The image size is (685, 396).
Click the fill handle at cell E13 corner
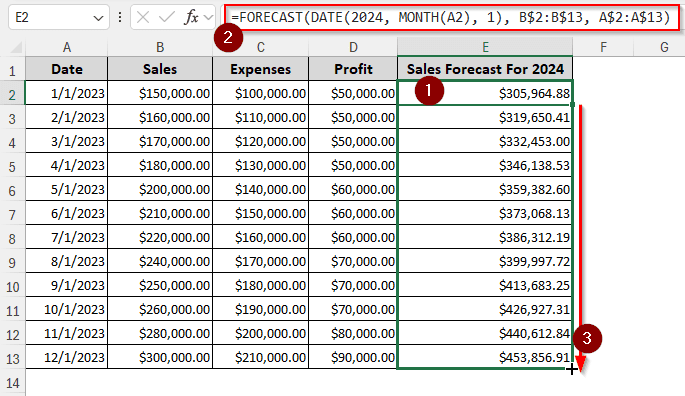click(572, 369)
